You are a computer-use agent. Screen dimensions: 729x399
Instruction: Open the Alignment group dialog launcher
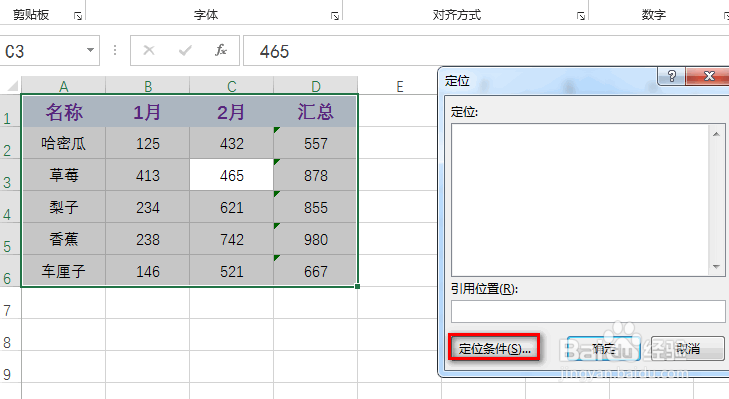[x=581, y=16]
